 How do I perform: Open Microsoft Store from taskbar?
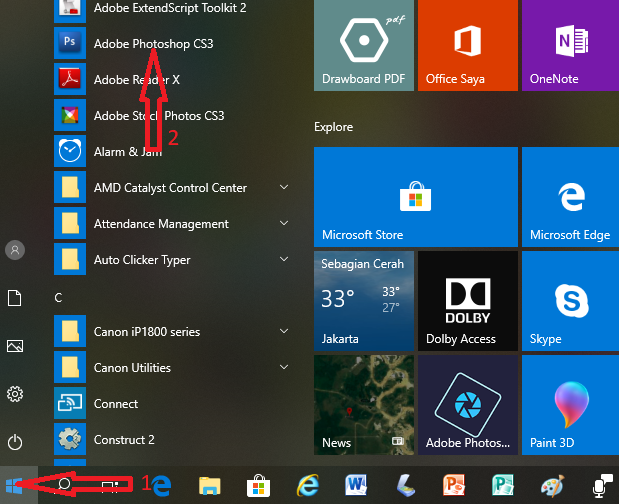click(259, 485)
